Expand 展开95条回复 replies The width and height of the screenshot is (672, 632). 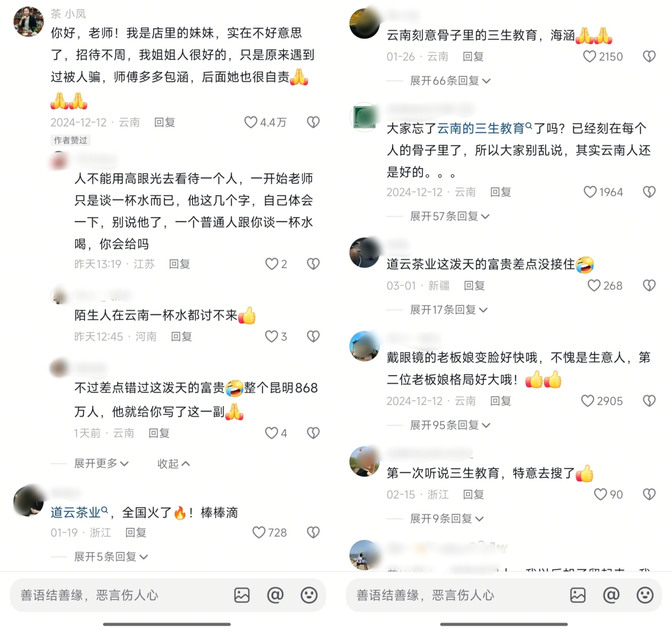click(450, 425)
